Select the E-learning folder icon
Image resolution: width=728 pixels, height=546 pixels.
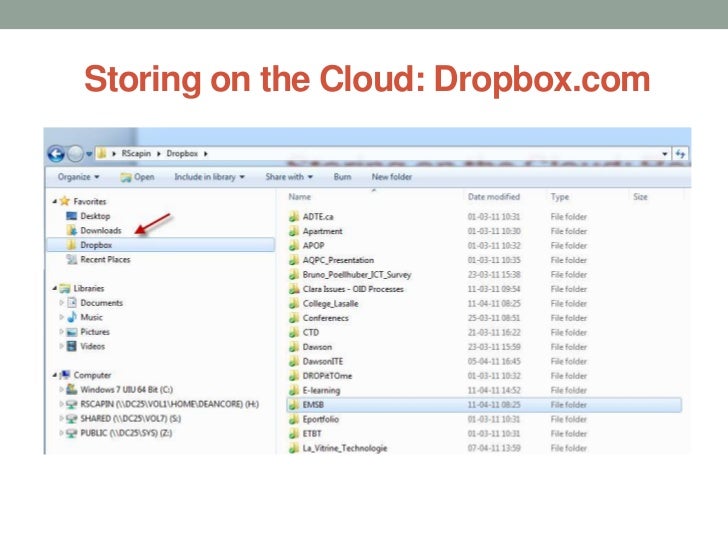tap(293, 390)
